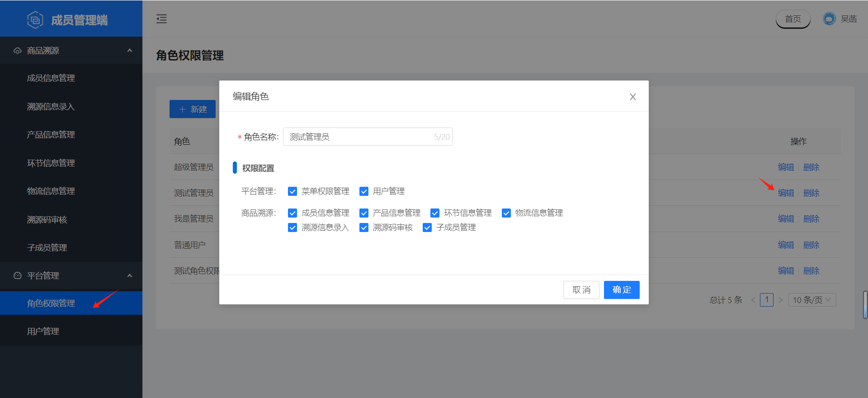Toggle the 溯源码审核 checkbox
The height and width of the screenshot is (398, 868).
click(x=364, y=227)
